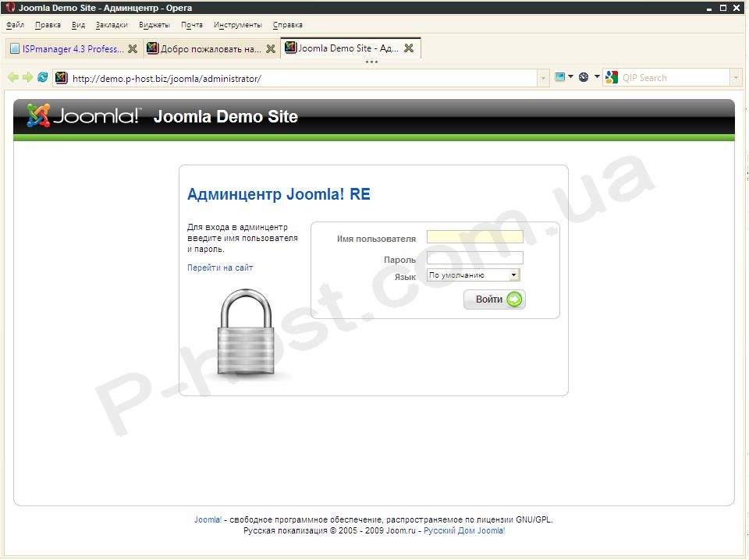Screen dimensions: 749x560
Task: Open the Инструменты menu
Action: (238, 25)
